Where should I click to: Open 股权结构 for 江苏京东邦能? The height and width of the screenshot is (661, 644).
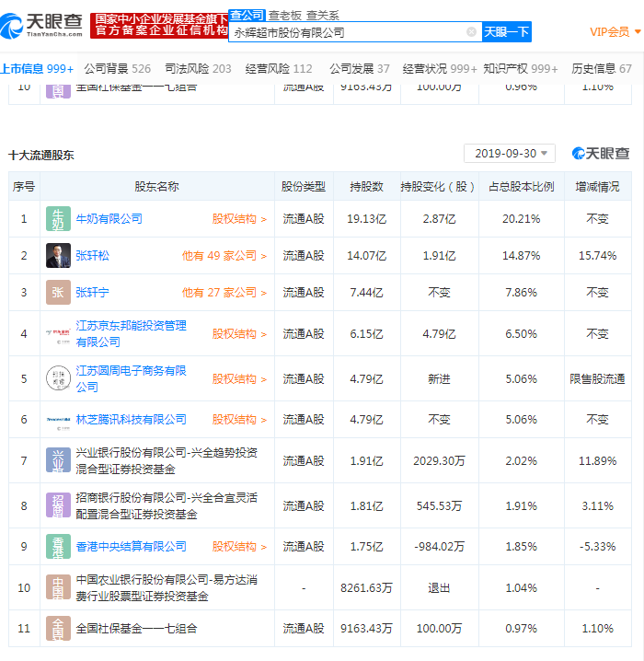(x=239, y=334)
